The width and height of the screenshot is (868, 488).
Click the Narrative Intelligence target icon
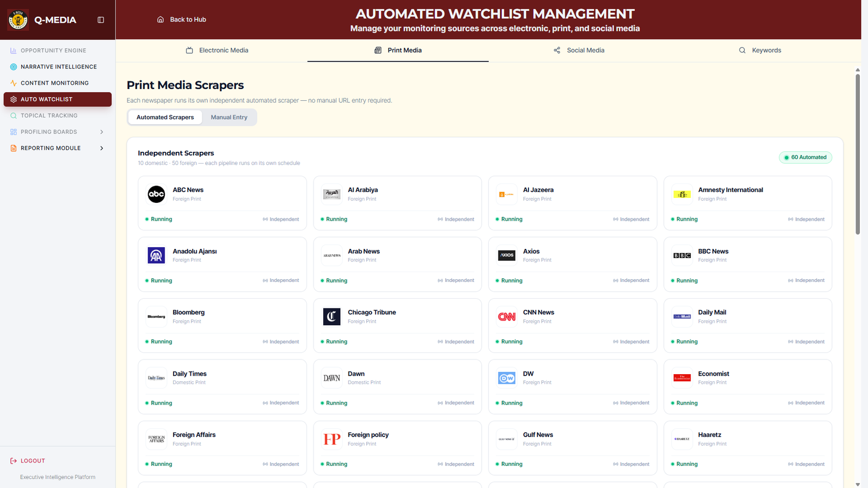pos(14,67)
